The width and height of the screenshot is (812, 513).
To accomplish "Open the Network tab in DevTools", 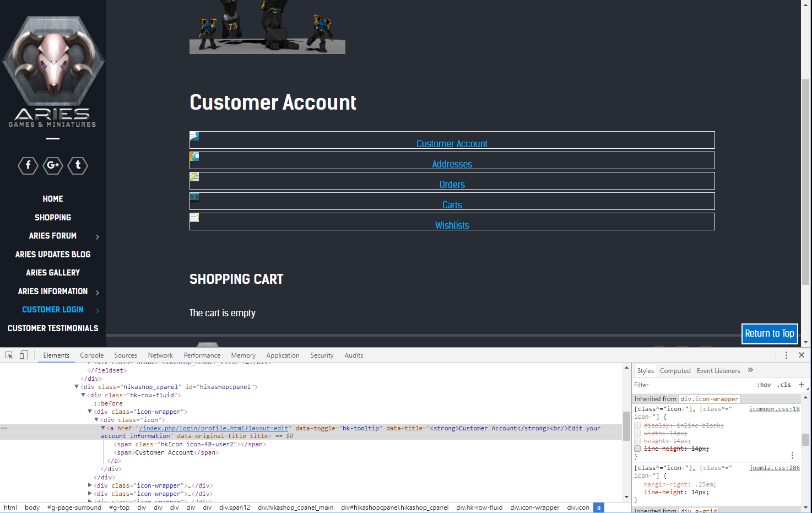I will (160, 355).
